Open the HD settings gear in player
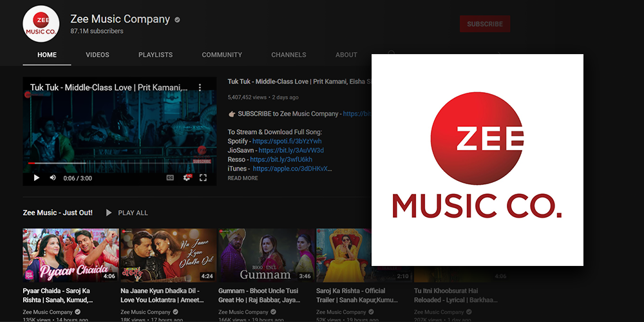This screenshot has width=644, height=322. point(187,178)
